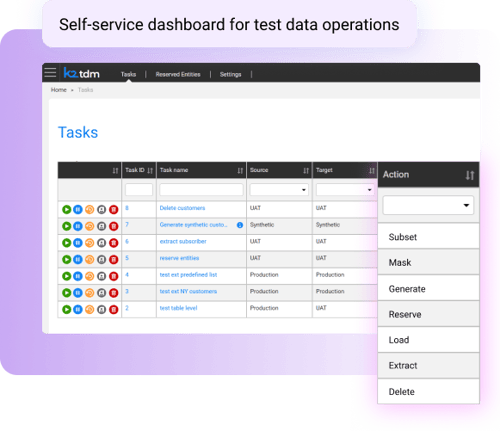
Task: Click gray user icon for test table level
Action: [101, 309]
